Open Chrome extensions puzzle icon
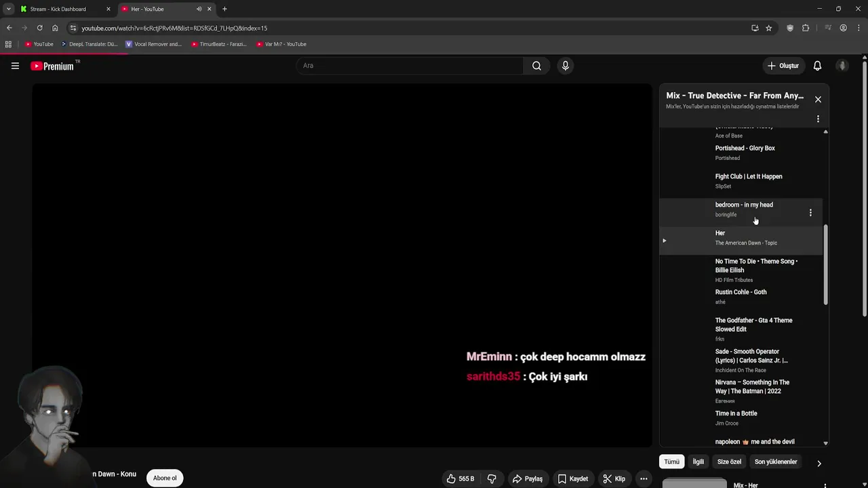Screen dimensions: 868x488 pos(806,28)
